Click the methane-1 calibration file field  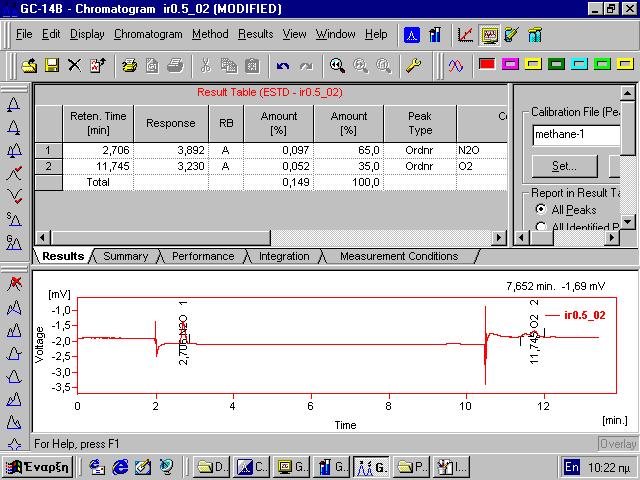[x=576, y=135]
